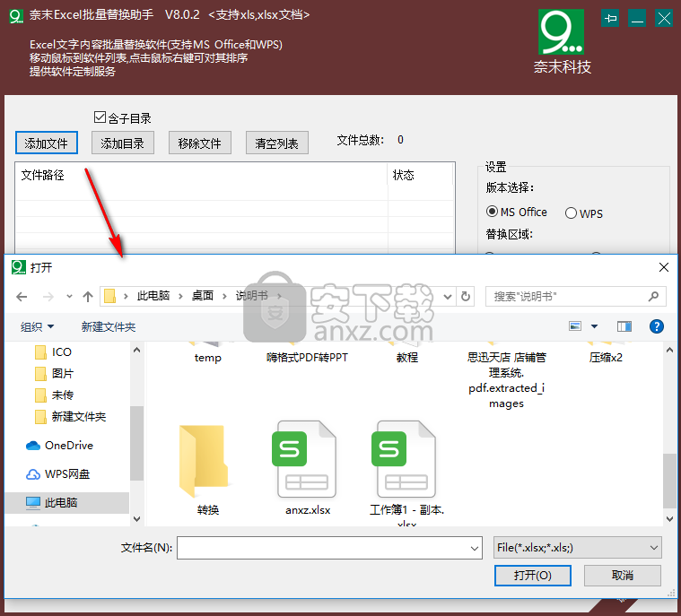Select the ICO folder in sidebar
681x616 pixels.
click(x=53, y=352)
